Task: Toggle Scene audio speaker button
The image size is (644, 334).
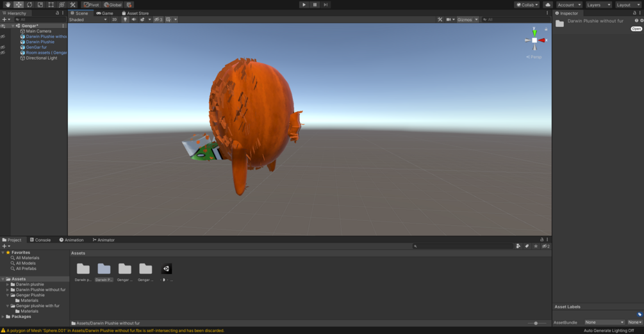Action: click(133, 19)
